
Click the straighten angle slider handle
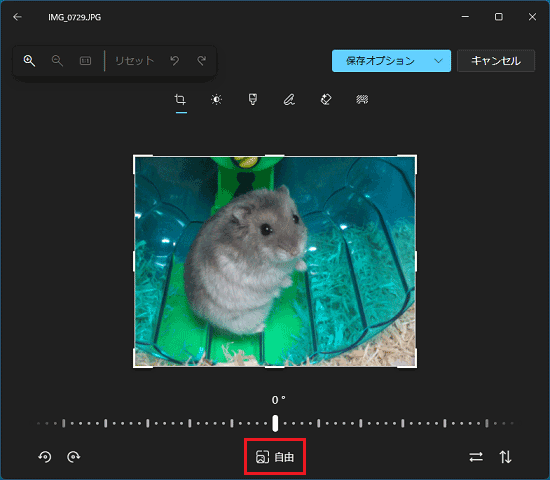(275, 423)
